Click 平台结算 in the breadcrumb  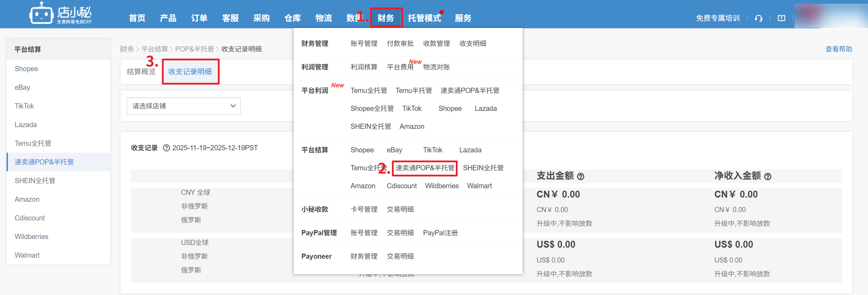[154, 49]
